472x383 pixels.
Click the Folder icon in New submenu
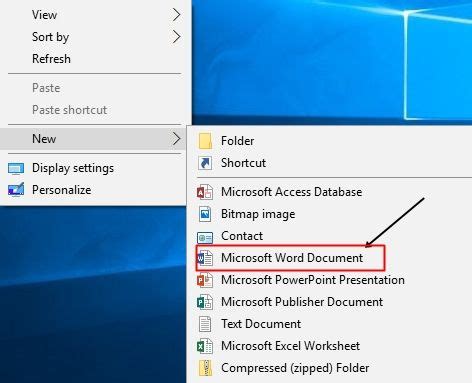[x=205, y=141]
